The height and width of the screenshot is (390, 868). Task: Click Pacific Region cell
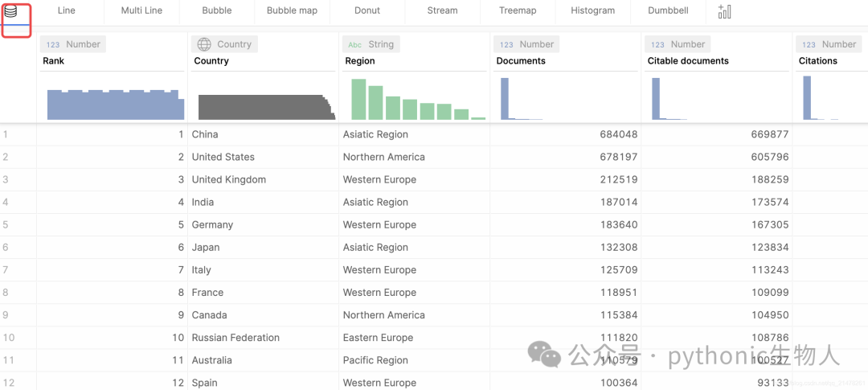click(x=414, y=360)
